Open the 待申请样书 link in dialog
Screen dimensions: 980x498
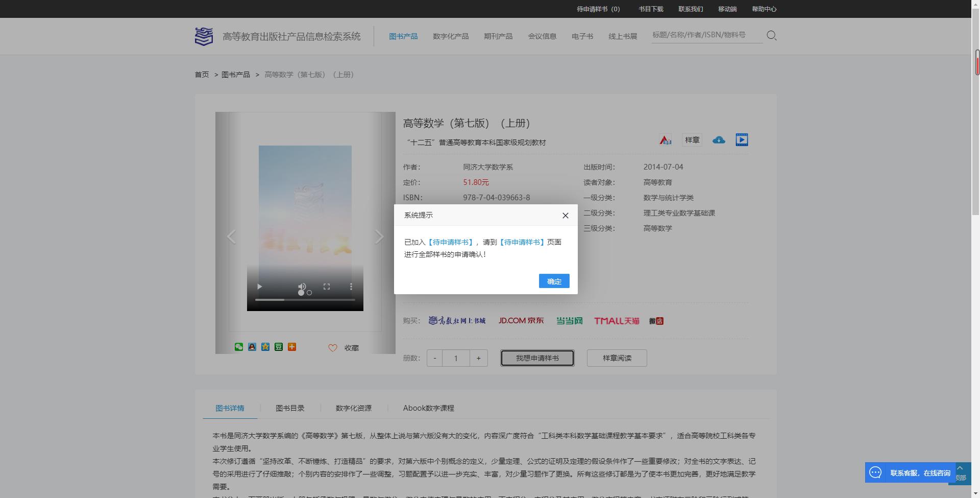pyautogui.click(x=451, y=242)
